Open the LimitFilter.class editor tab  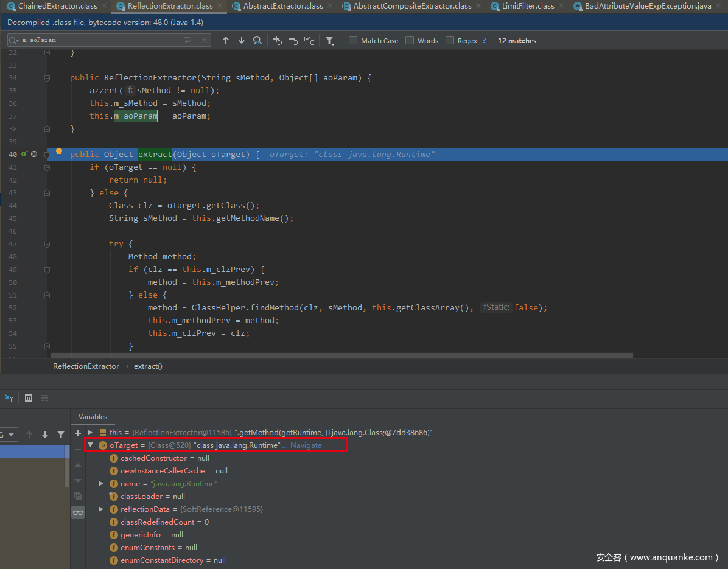(x=527, y=6)
